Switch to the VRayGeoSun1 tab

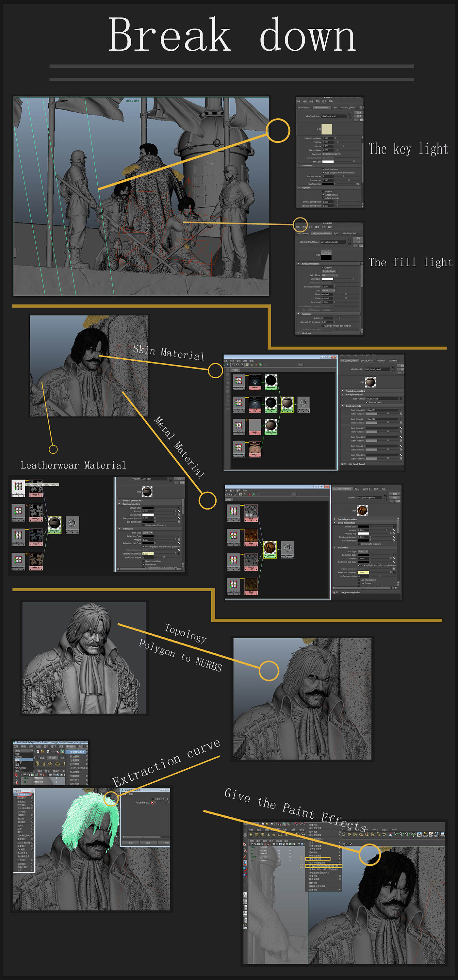point(304,108)
